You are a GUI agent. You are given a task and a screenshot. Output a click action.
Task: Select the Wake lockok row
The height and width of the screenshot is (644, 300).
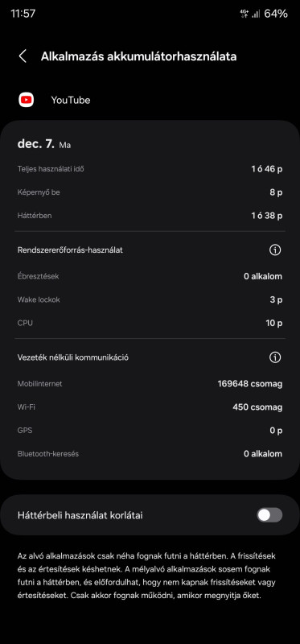coord(150,299)
